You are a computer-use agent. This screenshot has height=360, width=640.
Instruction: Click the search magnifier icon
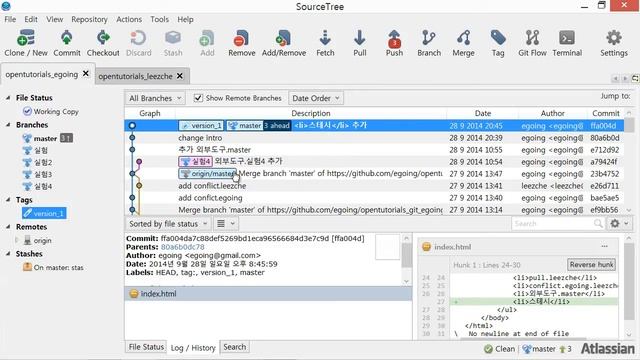pos(598,223)
